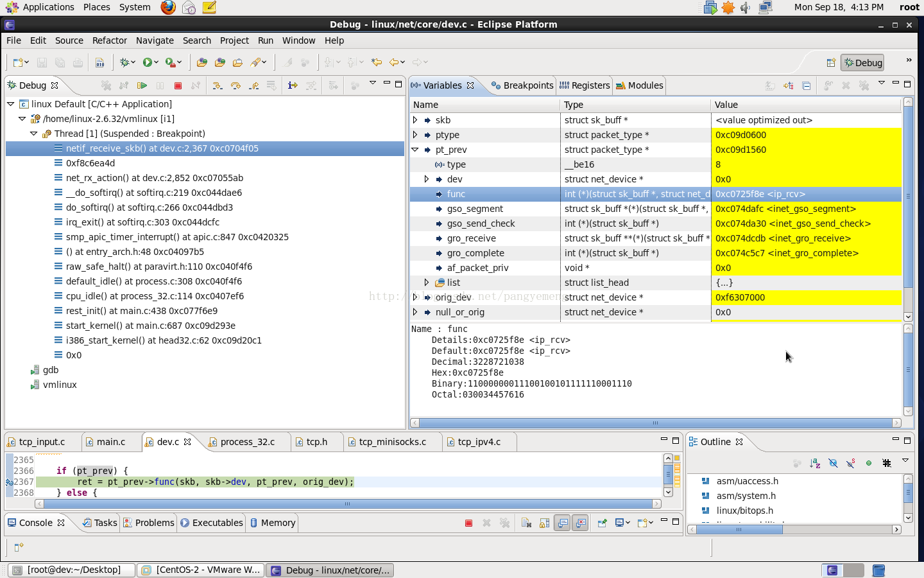Click the variable details horizontal scrollbar
Image resolution: width=924 pixels, height=578 pixels.
[x=654, y=423]
